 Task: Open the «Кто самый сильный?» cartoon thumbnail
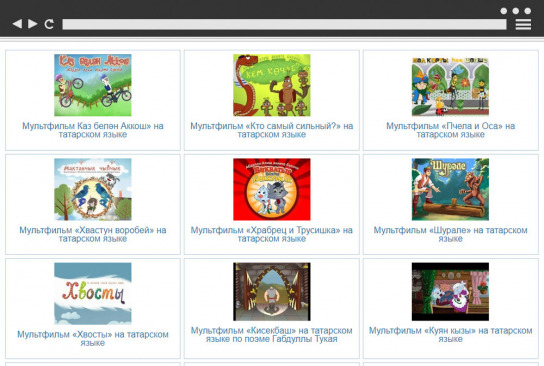tap(272, 85)
